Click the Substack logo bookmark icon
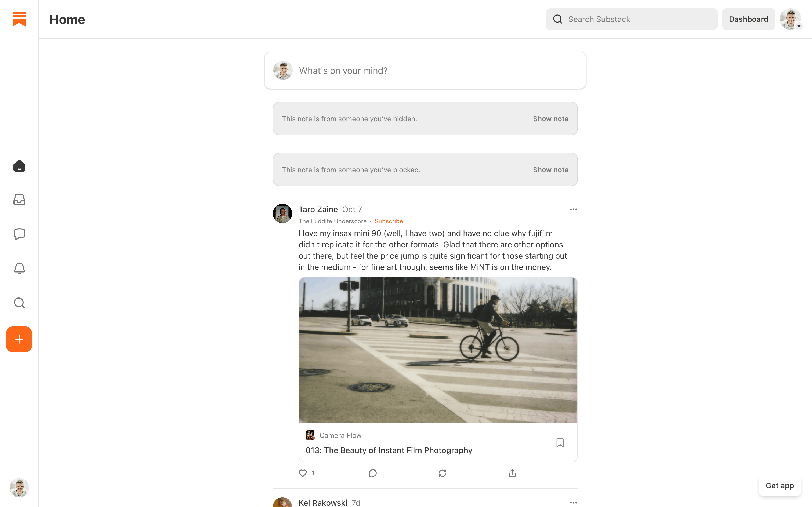 (19, 19)
